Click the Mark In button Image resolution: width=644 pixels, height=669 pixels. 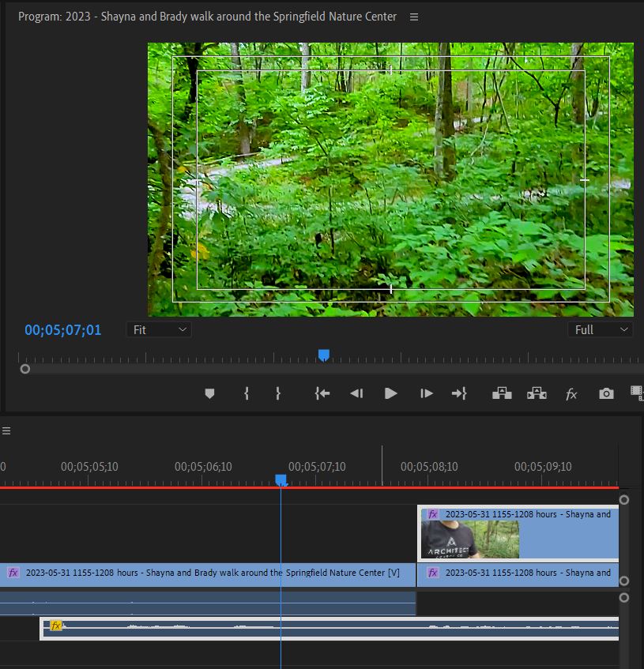coord(247,393)
